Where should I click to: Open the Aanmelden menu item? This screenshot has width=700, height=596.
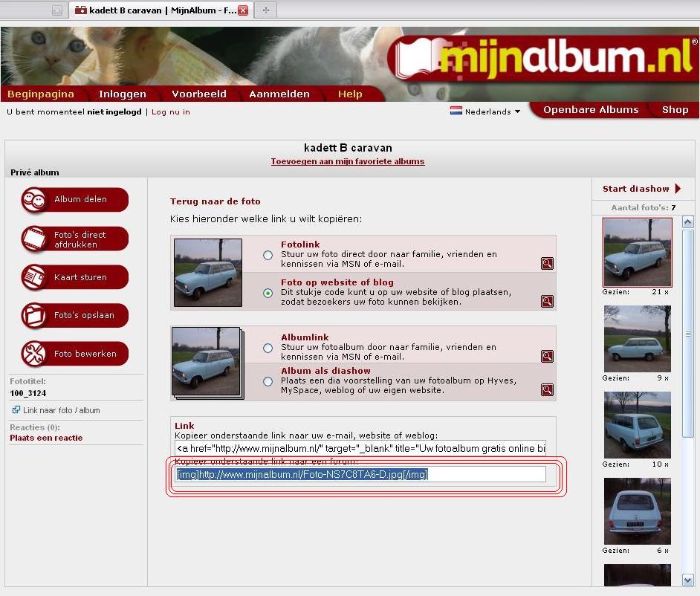pyautogui.click(x=279, y=94)
